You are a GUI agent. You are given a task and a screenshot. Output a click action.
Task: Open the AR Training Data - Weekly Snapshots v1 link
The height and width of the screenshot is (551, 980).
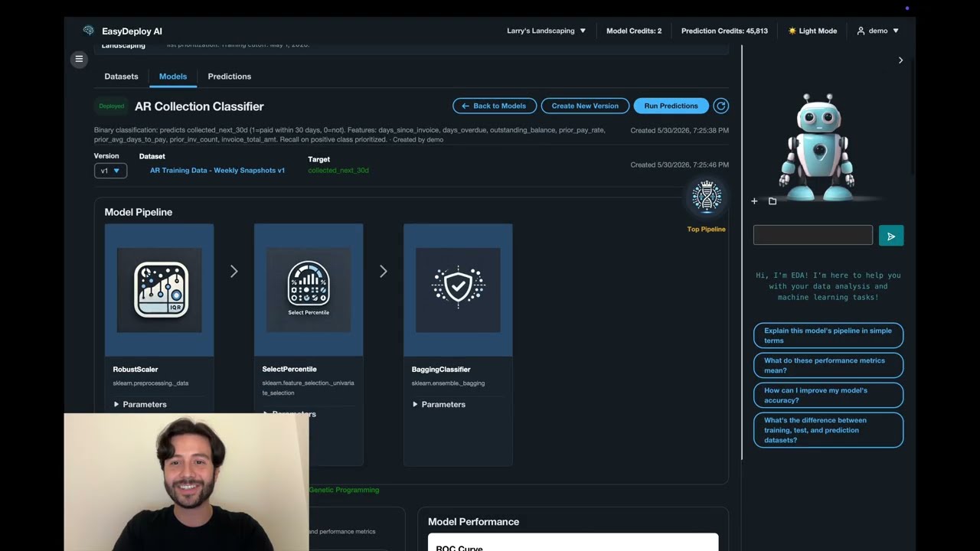tap(217, 170)
